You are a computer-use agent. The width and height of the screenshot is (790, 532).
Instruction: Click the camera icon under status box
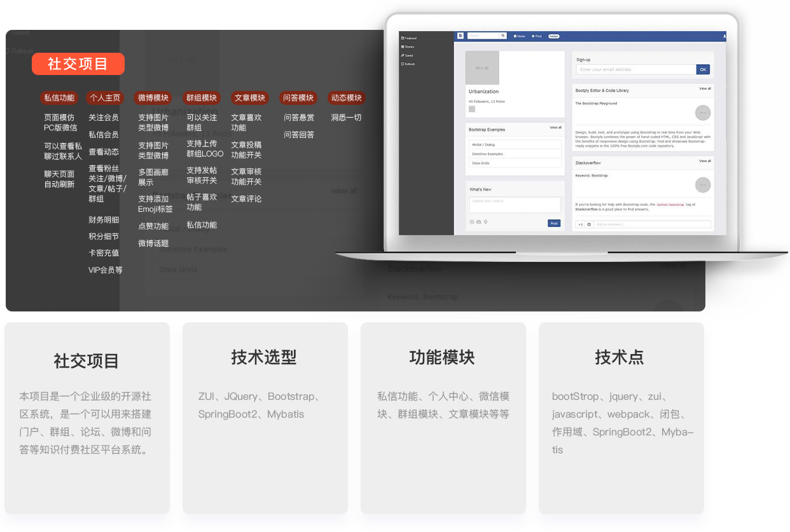[478, 222]
